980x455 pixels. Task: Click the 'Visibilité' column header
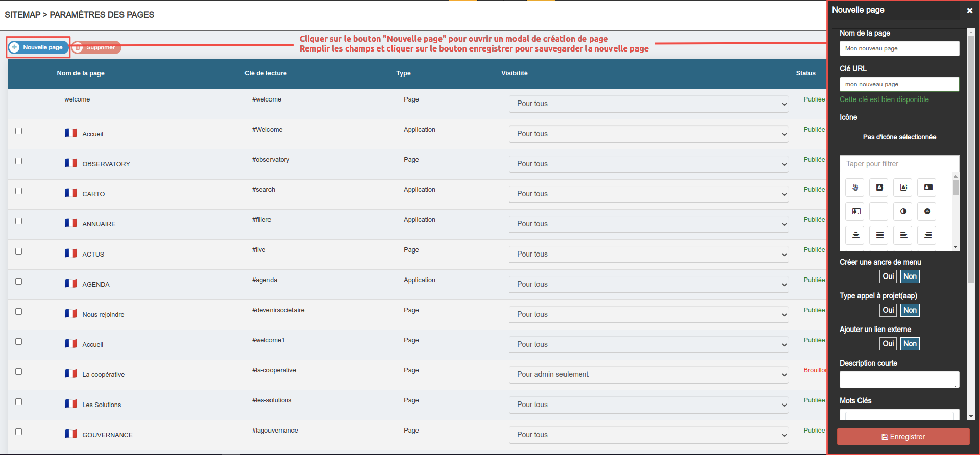coord(514,73)
